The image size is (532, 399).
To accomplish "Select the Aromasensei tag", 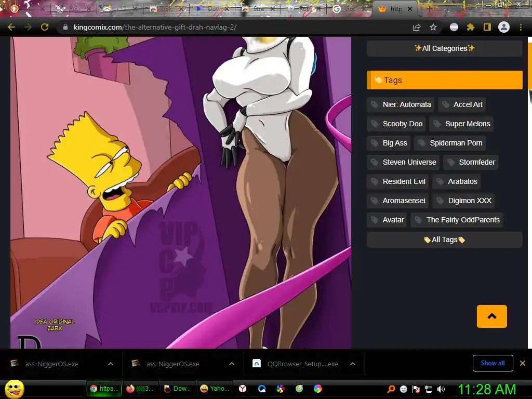I will click(x=397, y=201).
